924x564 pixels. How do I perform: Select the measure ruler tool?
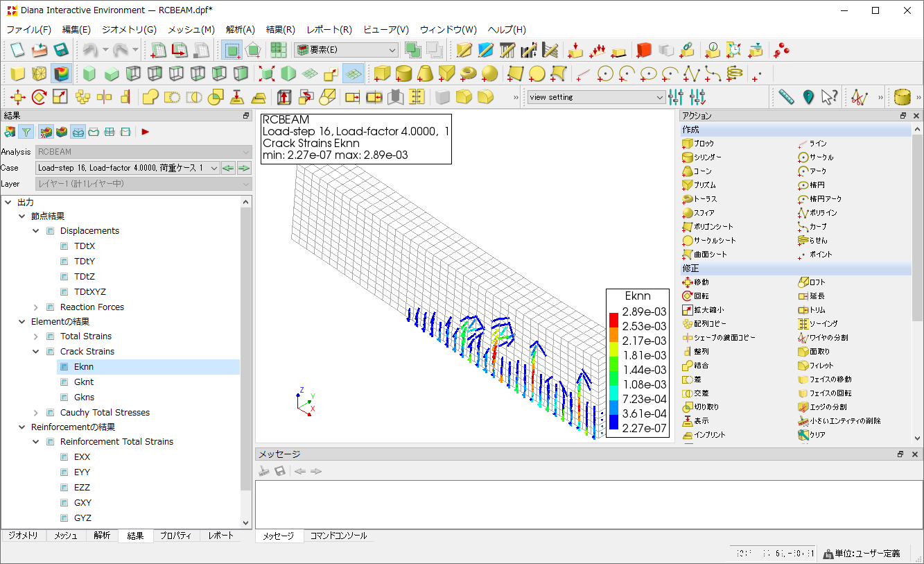(x=785, y=97)
